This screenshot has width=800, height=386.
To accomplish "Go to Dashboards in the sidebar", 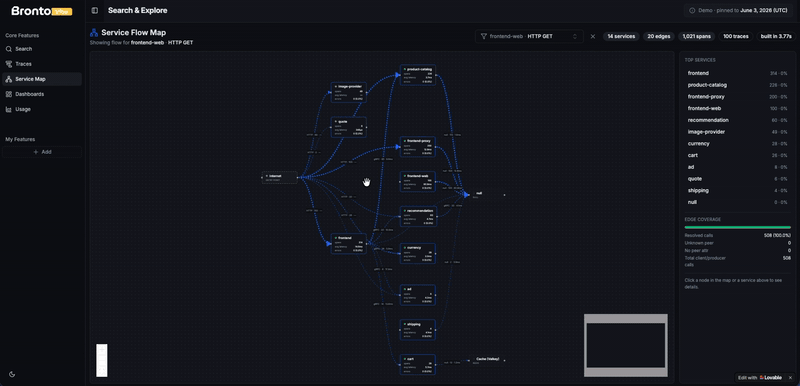I will click(x=42, y=94).
